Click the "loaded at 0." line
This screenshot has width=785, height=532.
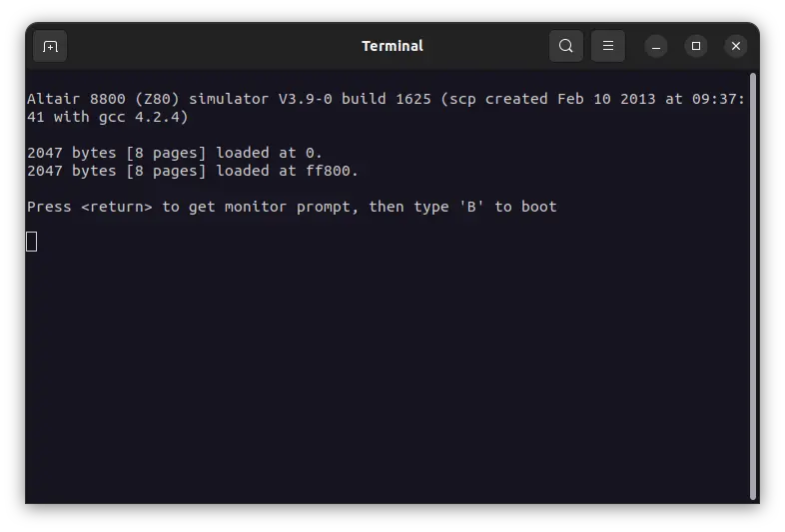click(270, 153)
